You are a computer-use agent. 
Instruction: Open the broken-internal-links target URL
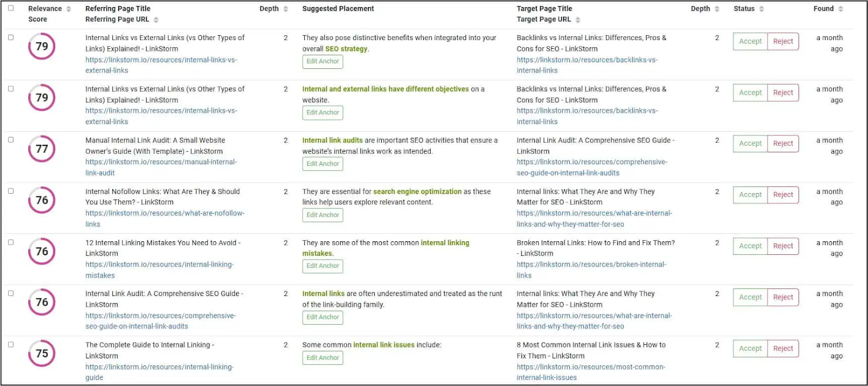tap(591, 270)
